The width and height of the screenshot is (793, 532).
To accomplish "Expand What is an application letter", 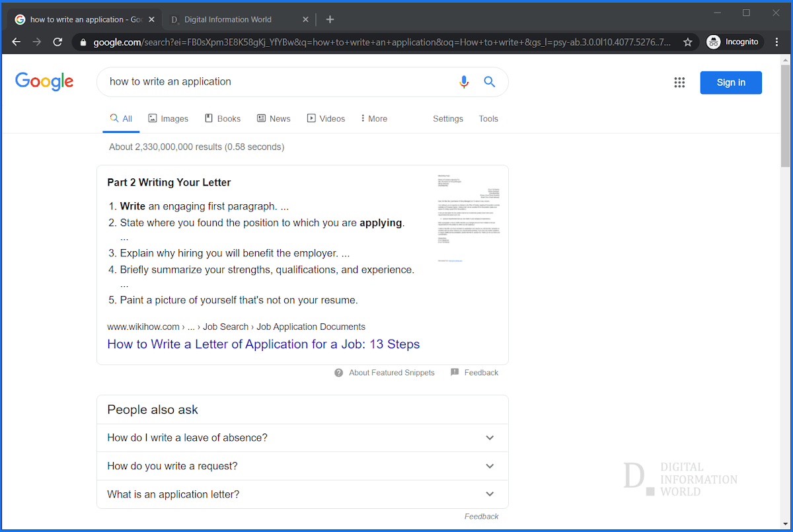I will tap(303, 494).
